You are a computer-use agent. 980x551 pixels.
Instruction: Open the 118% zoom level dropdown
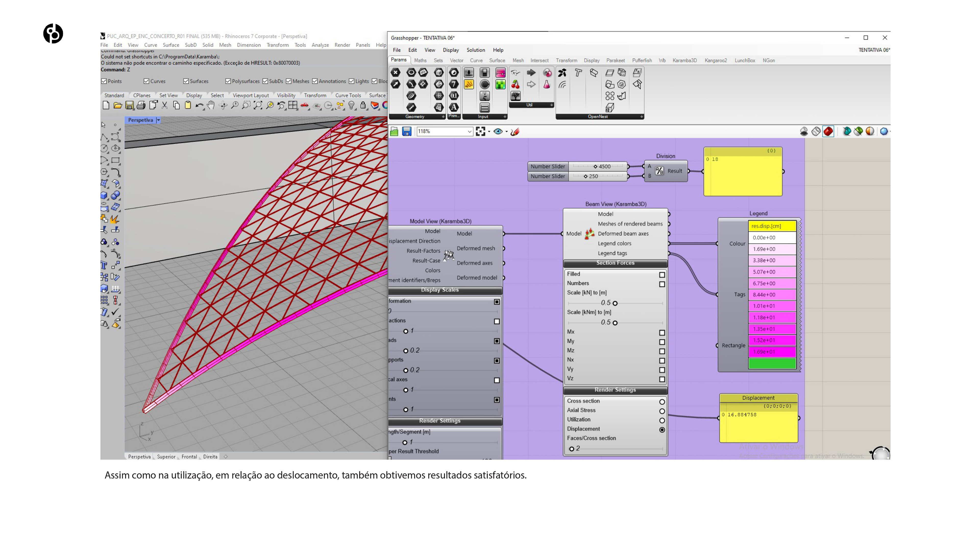[x=470, y=132]
